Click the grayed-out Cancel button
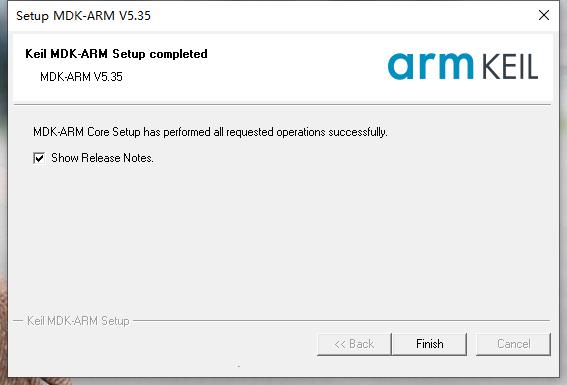This screenshot has width=567, height=385. [x=513, y=344]
